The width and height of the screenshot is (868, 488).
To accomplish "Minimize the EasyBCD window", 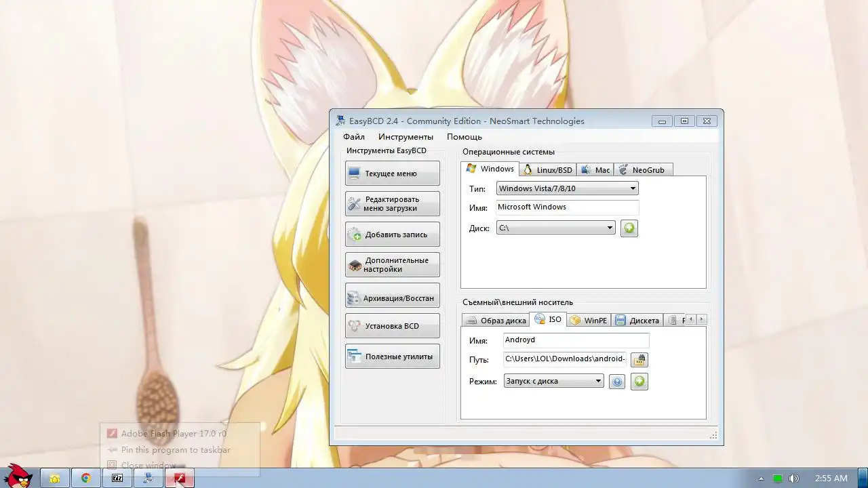I will tap(662, 121).
